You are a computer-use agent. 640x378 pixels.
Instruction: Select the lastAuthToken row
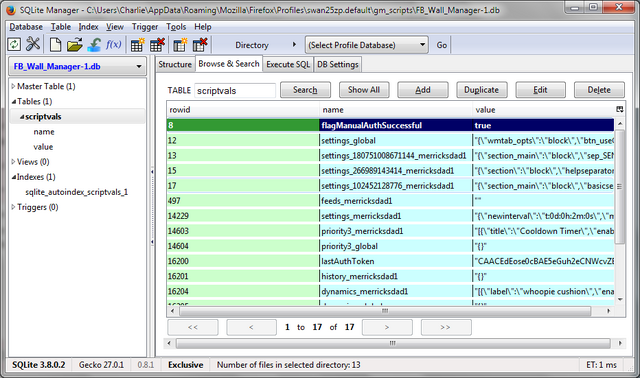tap(391, 261)
